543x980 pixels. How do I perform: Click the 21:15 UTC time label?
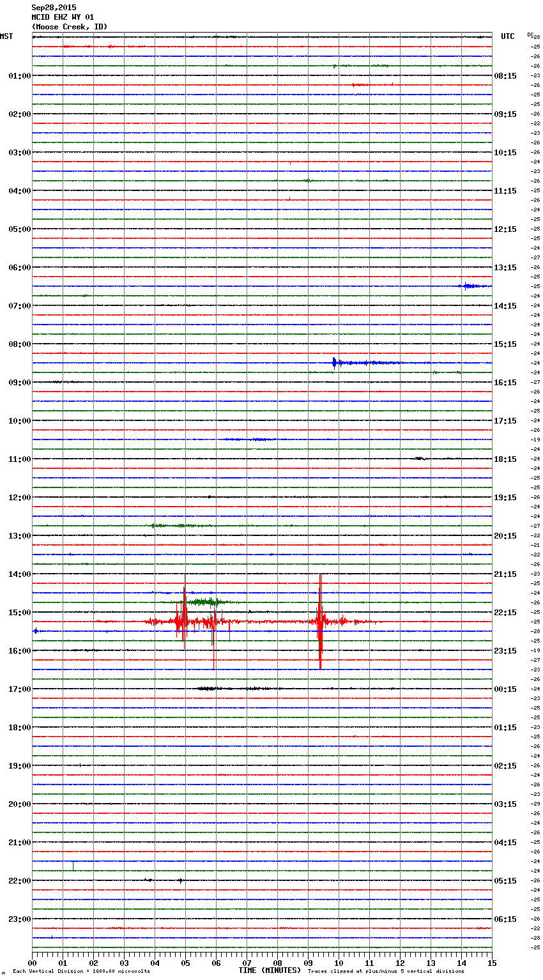pyautogui.click(x=505, y=574)
